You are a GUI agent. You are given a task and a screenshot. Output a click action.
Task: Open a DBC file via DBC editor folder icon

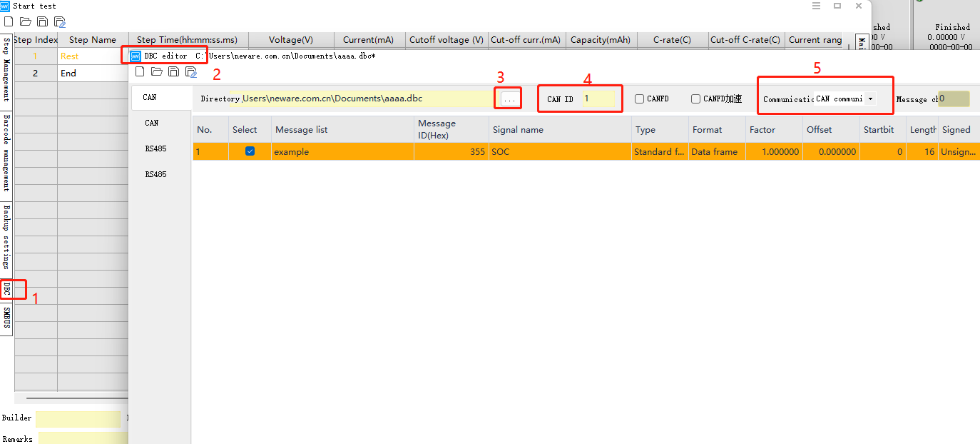157,71
